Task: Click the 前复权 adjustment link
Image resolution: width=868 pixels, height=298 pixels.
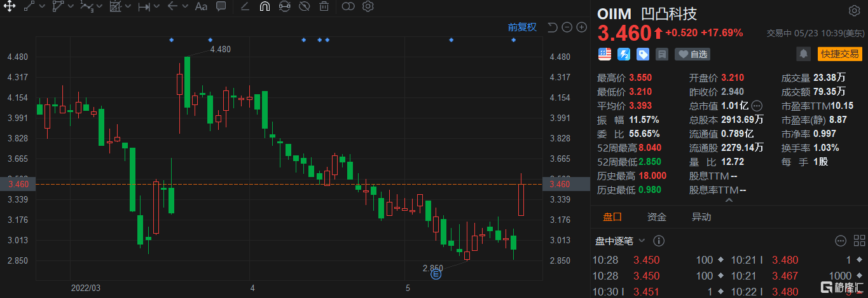Action: (522, 27)
